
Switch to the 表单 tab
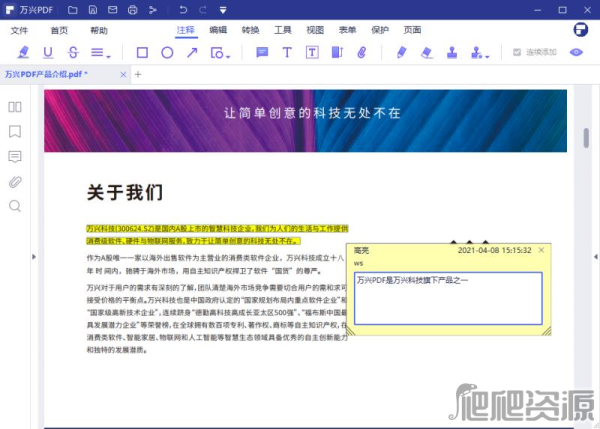click(347, 30)
